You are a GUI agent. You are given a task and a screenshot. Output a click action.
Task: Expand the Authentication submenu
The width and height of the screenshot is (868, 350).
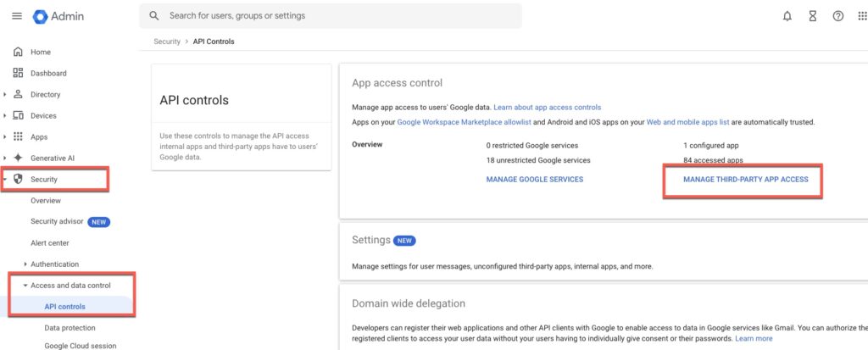26,264
